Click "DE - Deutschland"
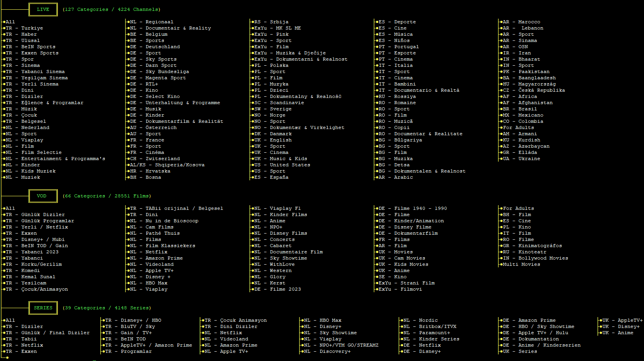 [x=155, y=47]
